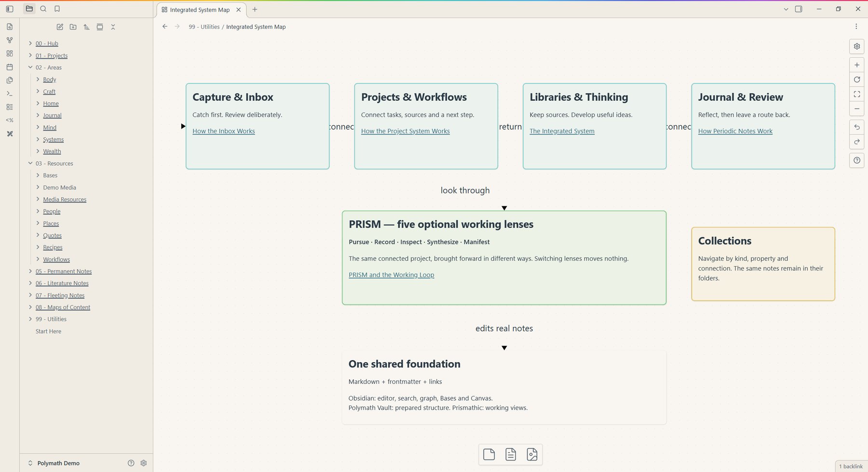868x472 pixels.
Task: Add a blank card to canvas
Action: (x=489, y=454)
